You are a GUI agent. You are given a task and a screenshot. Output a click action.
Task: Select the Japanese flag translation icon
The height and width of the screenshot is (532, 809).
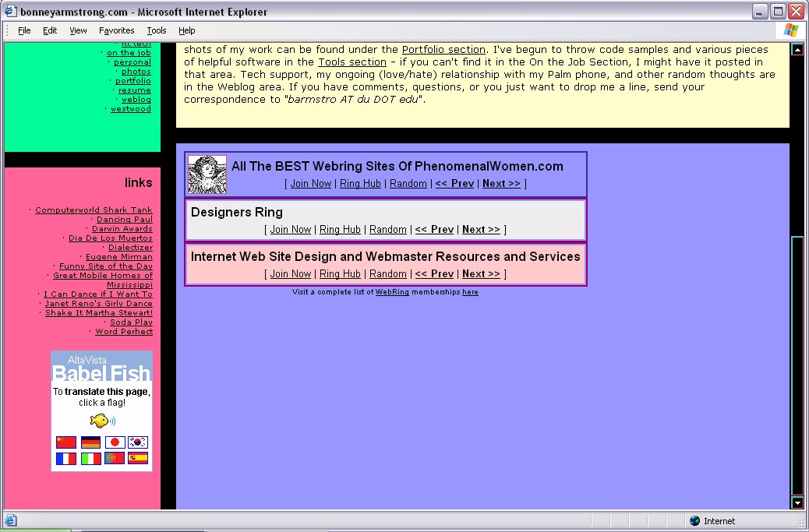tap(115, 442)
